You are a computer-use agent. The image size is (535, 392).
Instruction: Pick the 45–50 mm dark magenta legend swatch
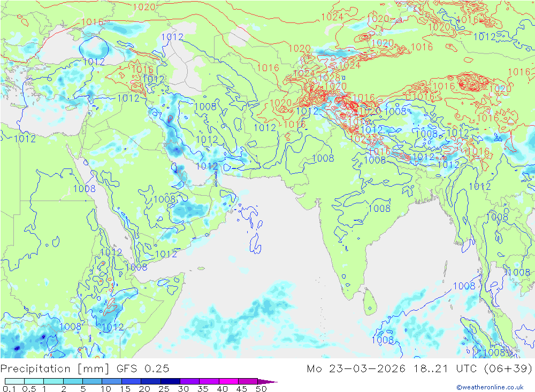click(248, 381)
